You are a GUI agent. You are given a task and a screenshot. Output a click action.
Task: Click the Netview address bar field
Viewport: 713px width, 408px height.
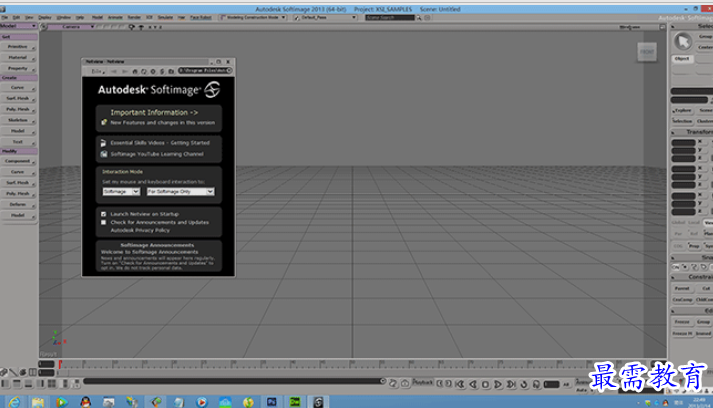click(x=205, y=71)
